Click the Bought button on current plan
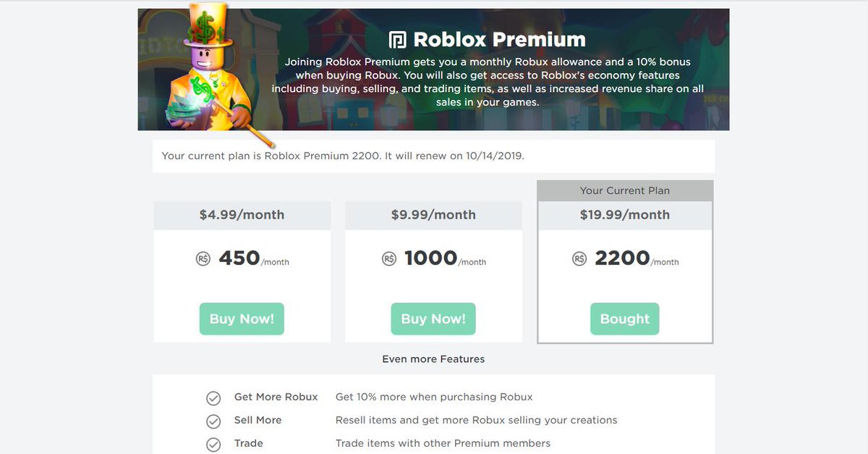Image resolution: width=868 pixels, height=454 pixels. tap(625, 319)
